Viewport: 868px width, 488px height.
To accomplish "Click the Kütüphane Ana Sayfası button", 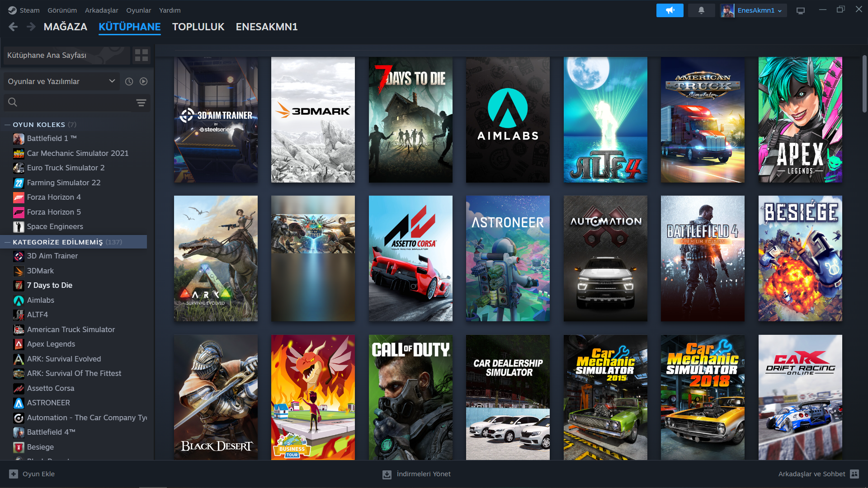I will [66, 55].
